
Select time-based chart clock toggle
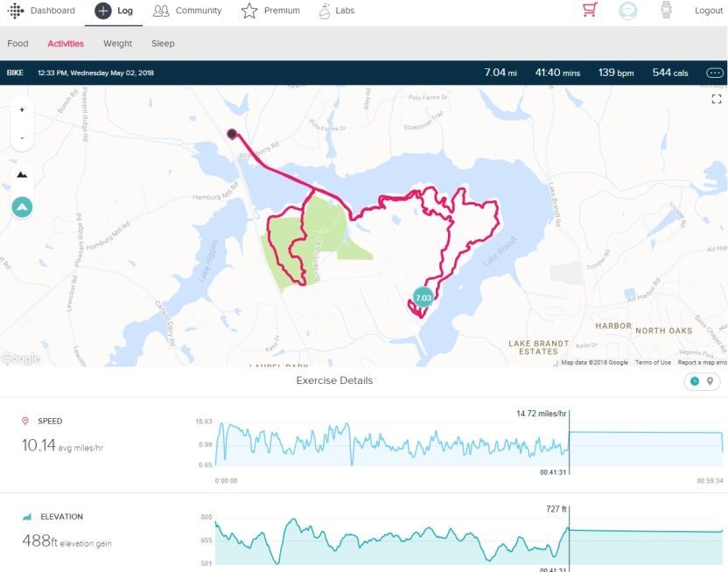695,381
